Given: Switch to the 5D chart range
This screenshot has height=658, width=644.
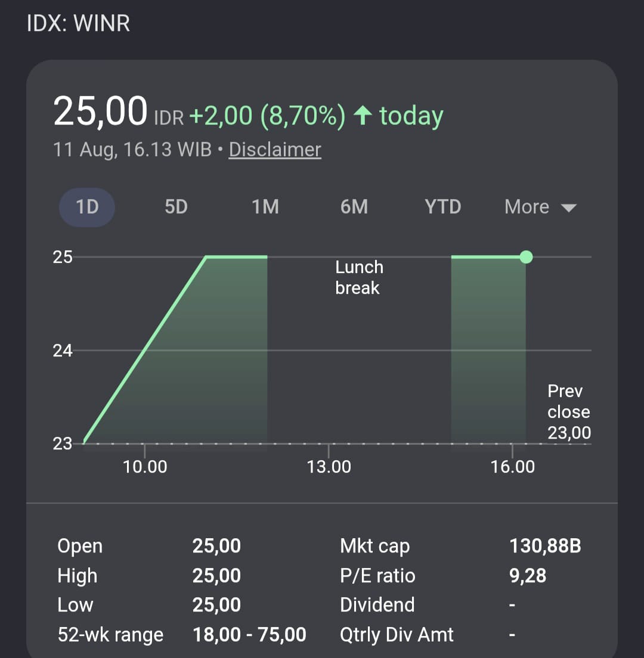Looking at the screenshot, I should [x=176, y=207].
